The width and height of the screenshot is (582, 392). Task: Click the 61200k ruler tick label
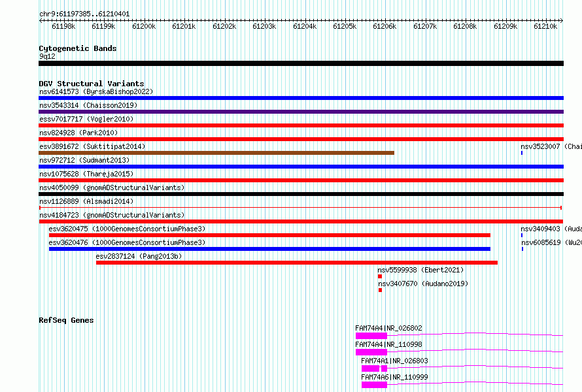tap(144, 26)
